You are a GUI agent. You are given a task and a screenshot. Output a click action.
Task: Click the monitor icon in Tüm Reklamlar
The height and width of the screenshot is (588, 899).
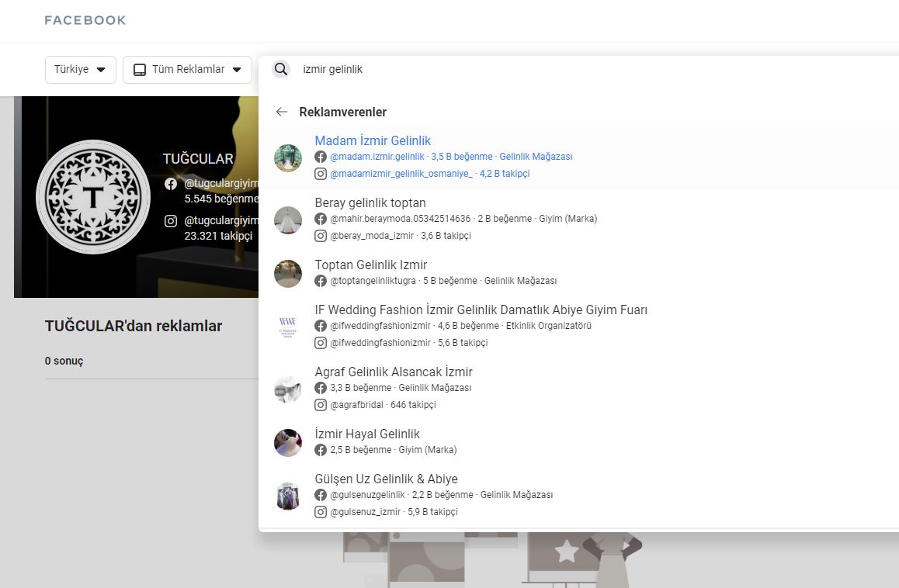click(x=139, y=69)
